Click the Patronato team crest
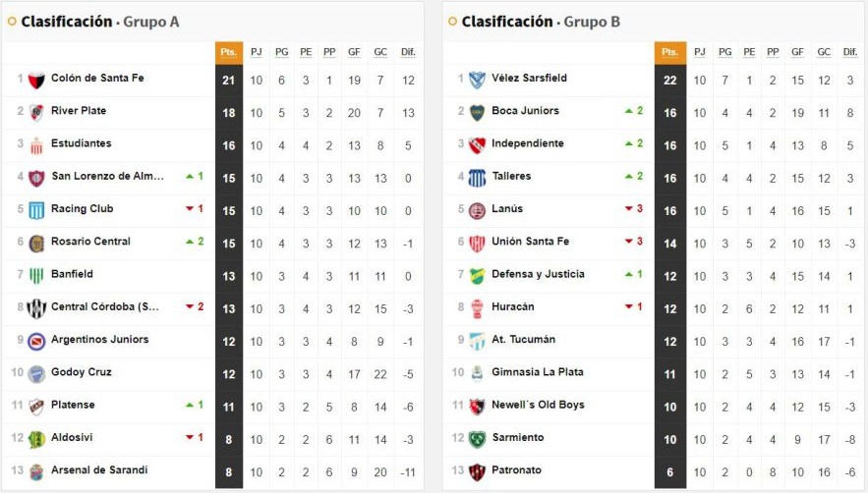The height and width of the screenshot is (493, 868). click(x=477, y=471)
